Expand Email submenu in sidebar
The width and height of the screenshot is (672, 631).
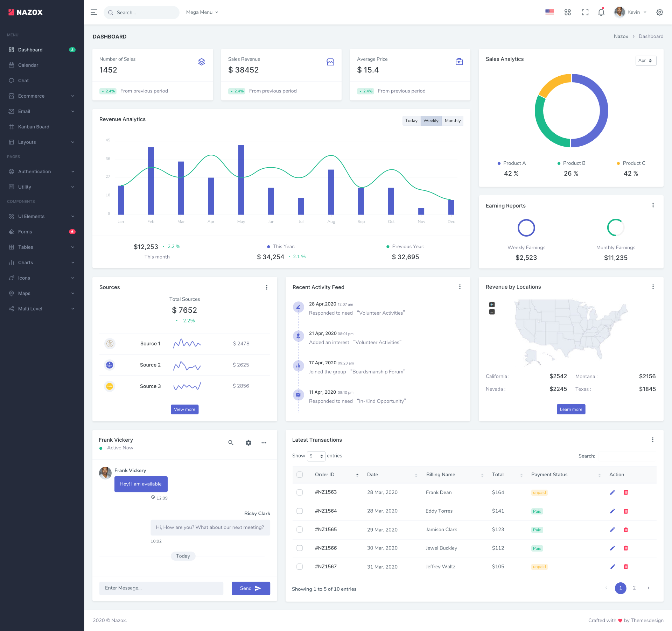42,111
